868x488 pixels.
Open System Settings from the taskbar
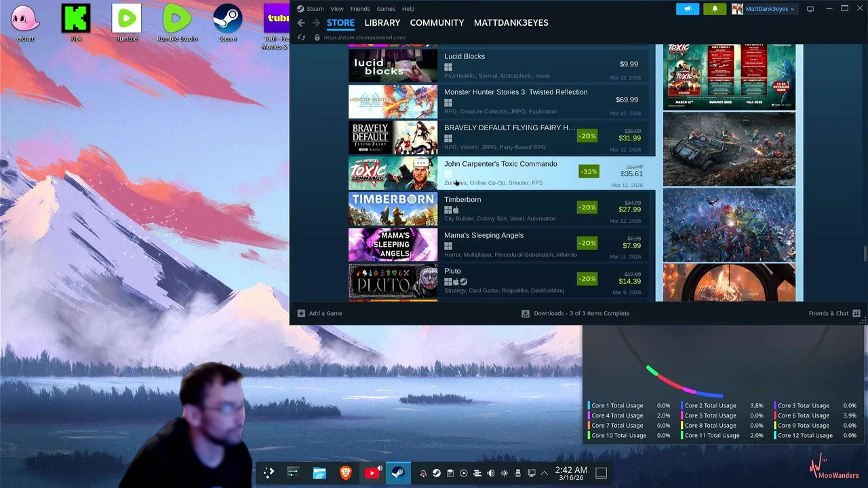[x=293, y=472]
